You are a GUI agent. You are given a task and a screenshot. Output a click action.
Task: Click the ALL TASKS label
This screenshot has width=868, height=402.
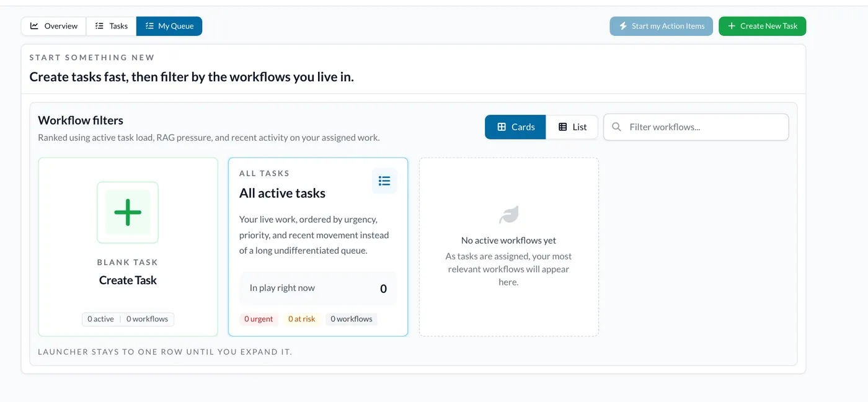(x=264, y=173)
